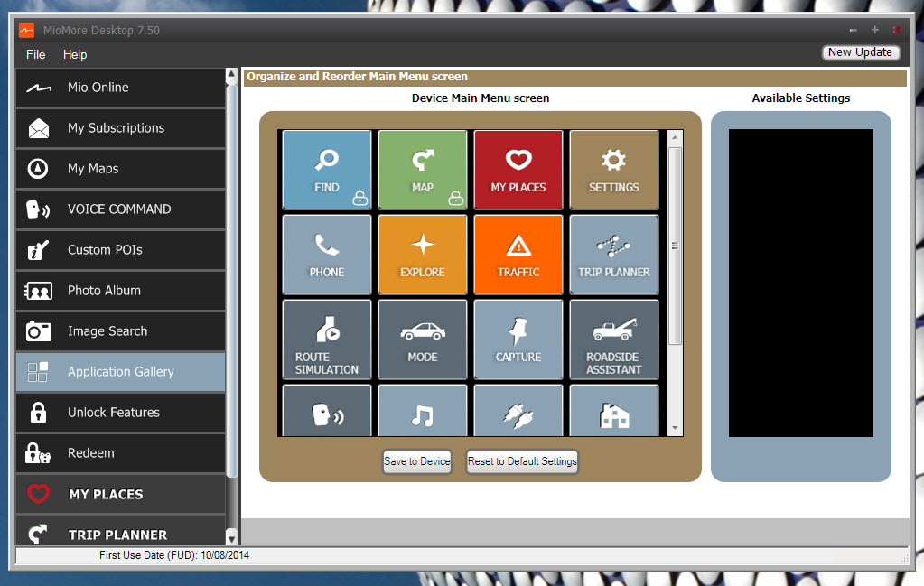Select the red MY PLACES tile
Image resolution: width=924 pixels, height=586 pixels.
tap(518, 170)
